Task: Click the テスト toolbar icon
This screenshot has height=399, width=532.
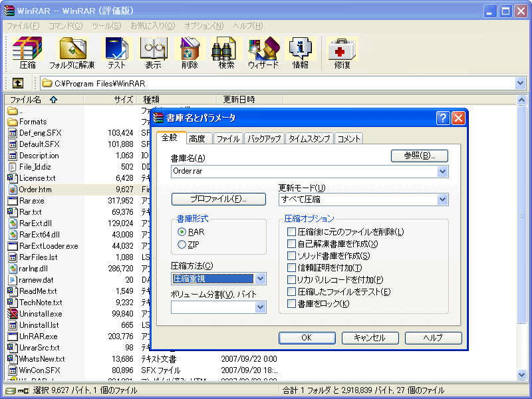Action: [116, 53]
